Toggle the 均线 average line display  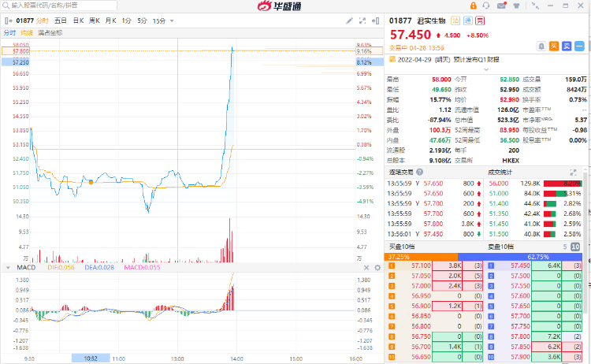tap(27, 33)
